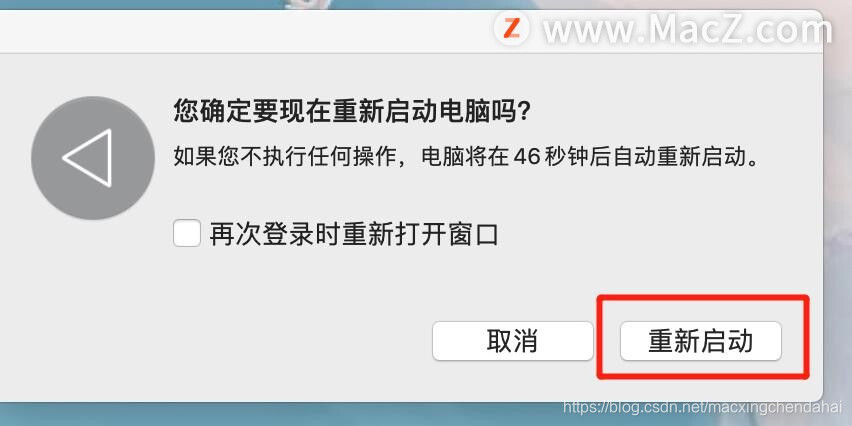
Task: Click the orange Z MacZ logo
Action: click(x=512, y=29)
